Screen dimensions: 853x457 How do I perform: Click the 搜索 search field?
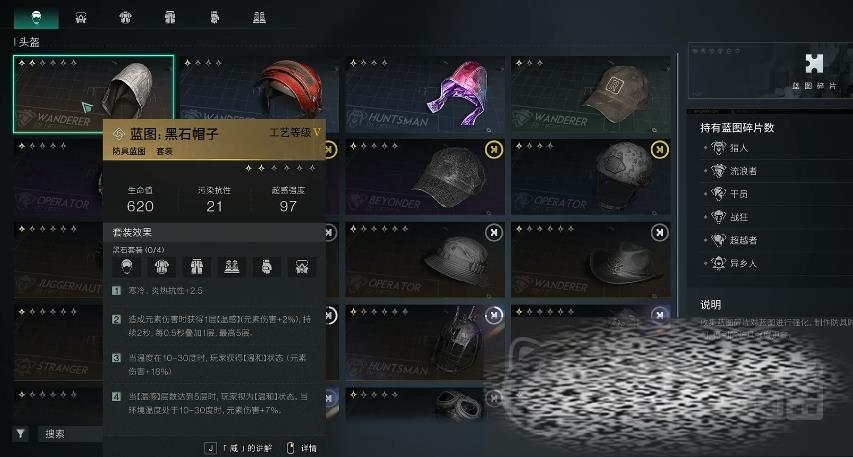click(x=71, y=434)
